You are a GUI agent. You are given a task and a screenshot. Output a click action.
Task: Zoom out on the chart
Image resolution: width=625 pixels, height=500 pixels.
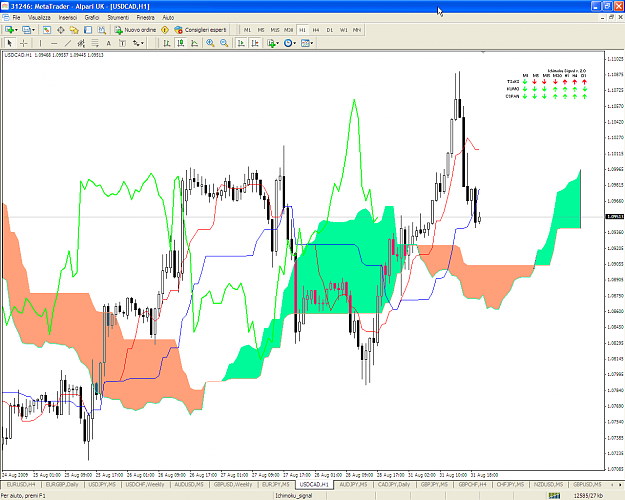click(x=224, y=43)
